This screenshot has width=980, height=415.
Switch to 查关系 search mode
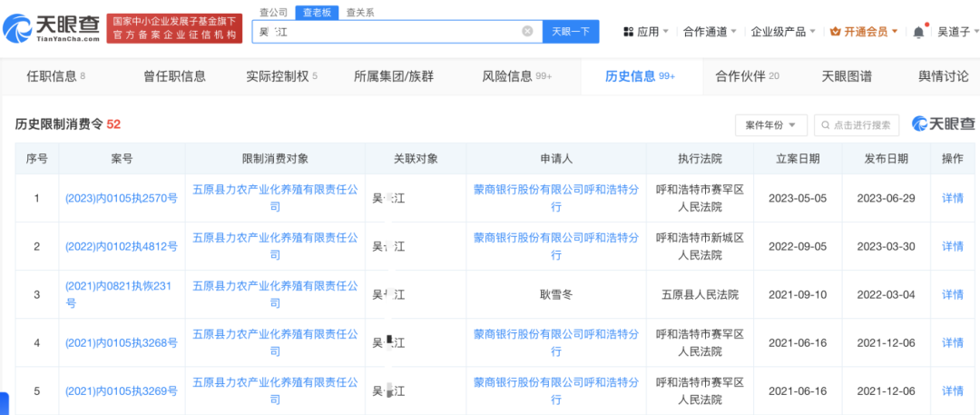point(360,13)
